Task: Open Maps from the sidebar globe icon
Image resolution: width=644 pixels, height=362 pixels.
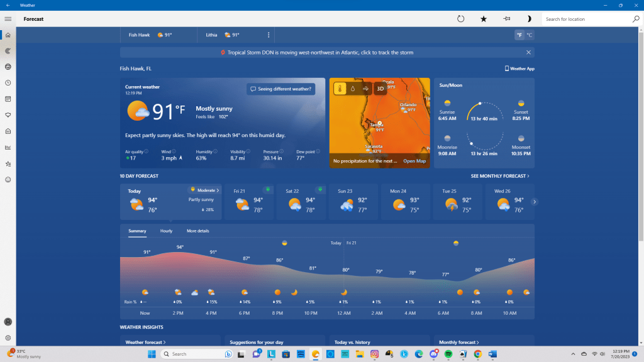Action: pyautogui.click(x=8, y=67)
